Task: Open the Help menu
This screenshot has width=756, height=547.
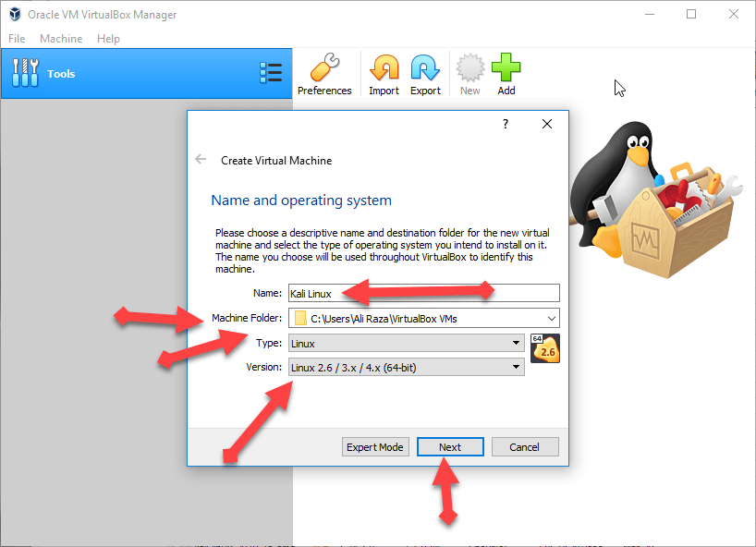Action: pyautogui.click(x=108, y=39)
